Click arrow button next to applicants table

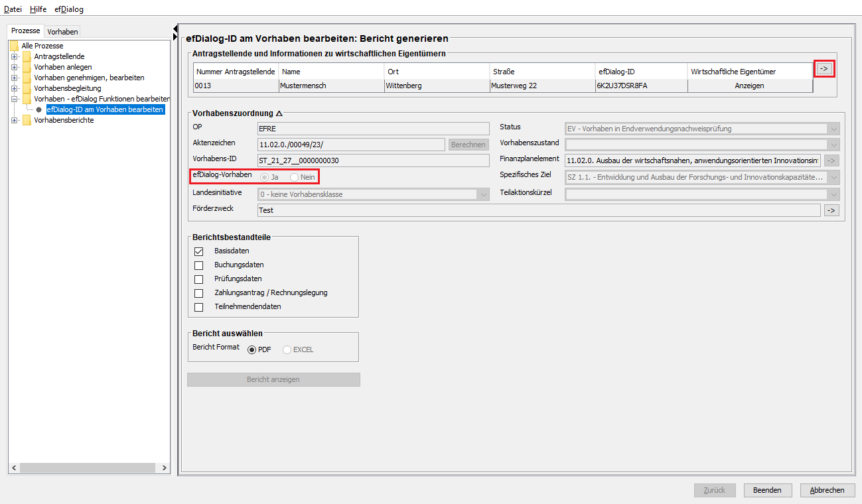[824, 68]
